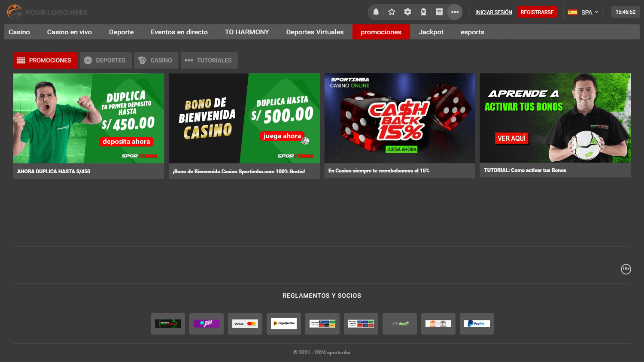Open the notifications bell icon
Screen dimensions: 644x362
click(x=376, y=12)
